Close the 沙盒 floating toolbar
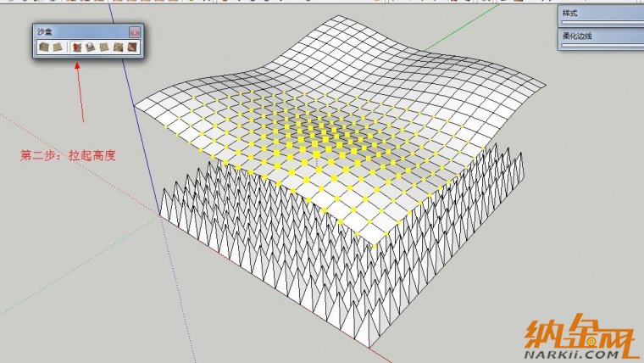Viewport: 644px width, 363px height. pos(134,31)
